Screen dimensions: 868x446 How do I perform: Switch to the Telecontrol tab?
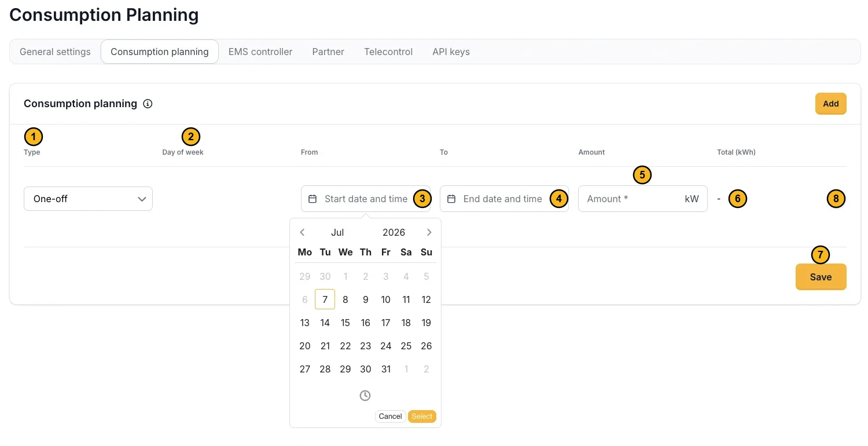388,52
